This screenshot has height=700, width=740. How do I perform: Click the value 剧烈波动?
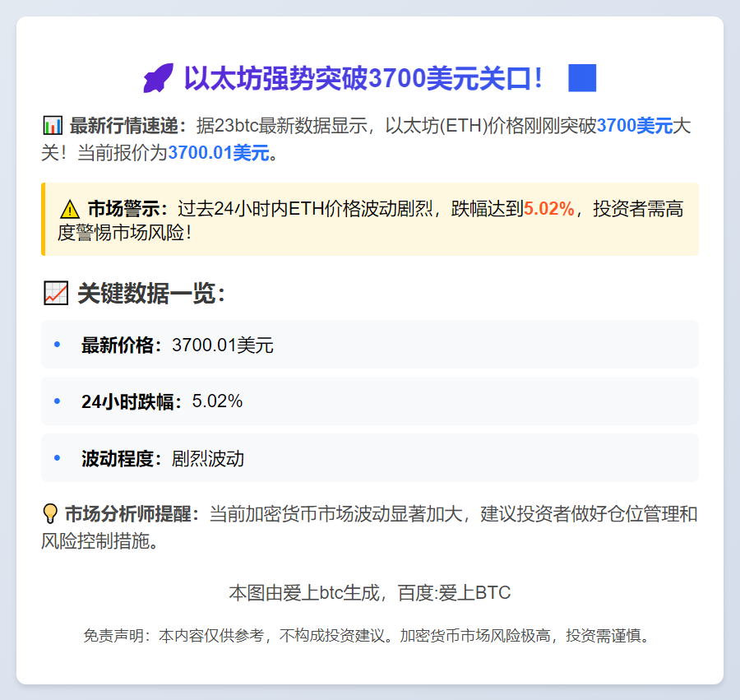(208, 458)
